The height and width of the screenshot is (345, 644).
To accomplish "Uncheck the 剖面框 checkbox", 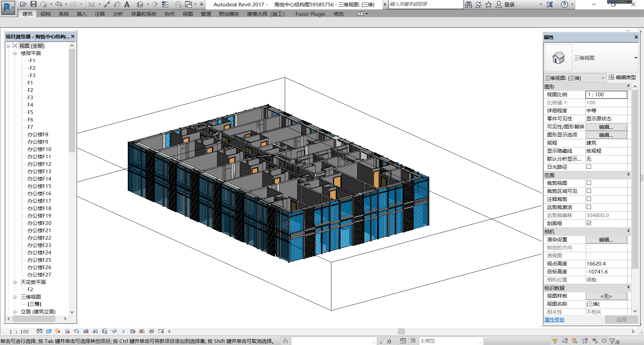I will pos(589,223).
